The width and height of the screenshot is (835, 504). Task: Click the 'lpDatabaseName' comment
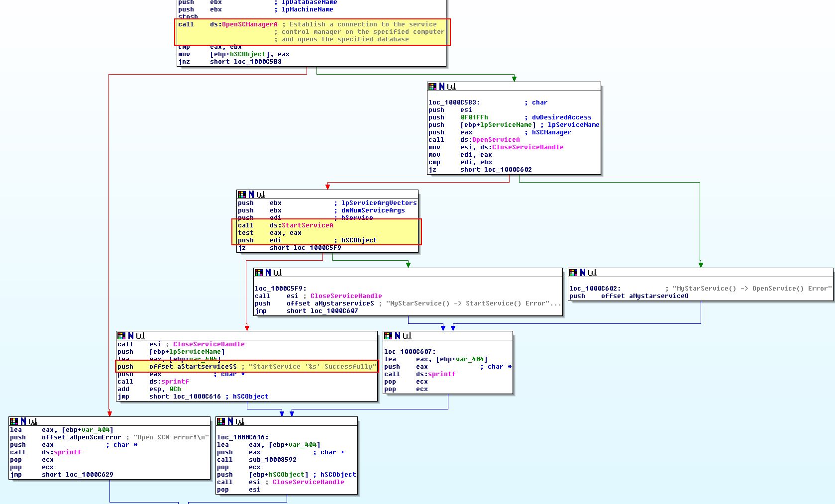(310, 2)
